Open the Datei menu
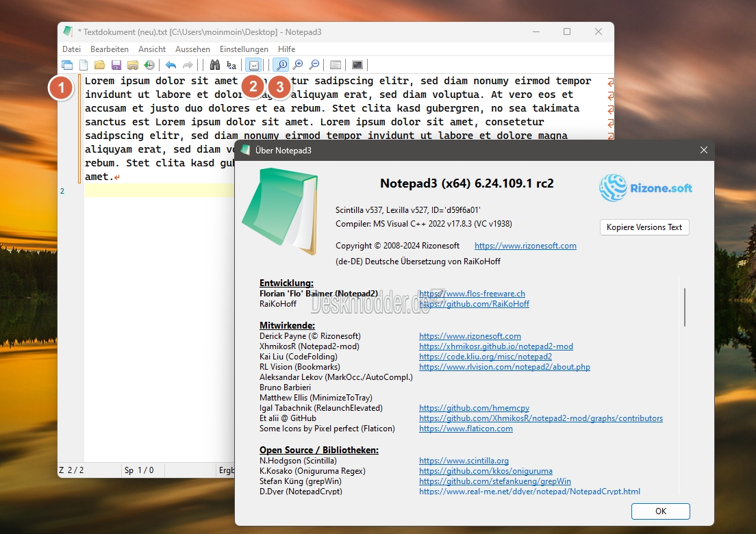 (x=71, y=49)
